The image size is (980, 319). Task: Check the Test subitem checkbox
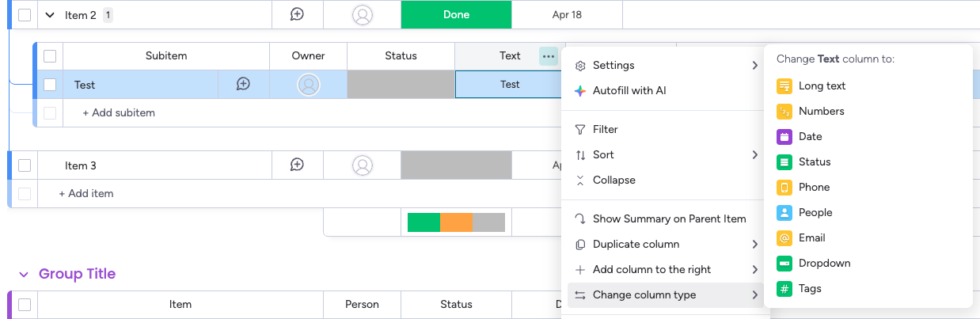[x=50, y=84]
